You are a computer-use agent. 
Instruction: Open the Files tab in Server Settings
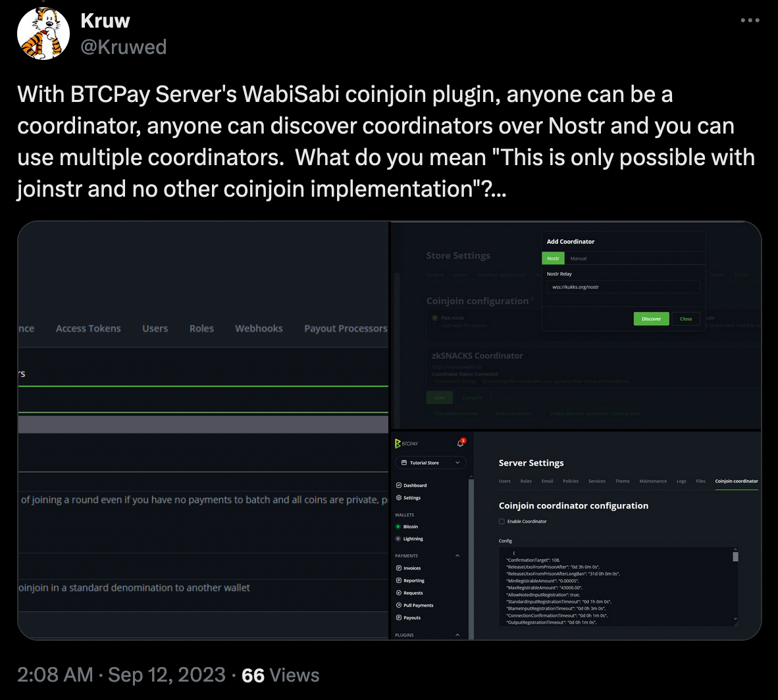pos(700,481)
